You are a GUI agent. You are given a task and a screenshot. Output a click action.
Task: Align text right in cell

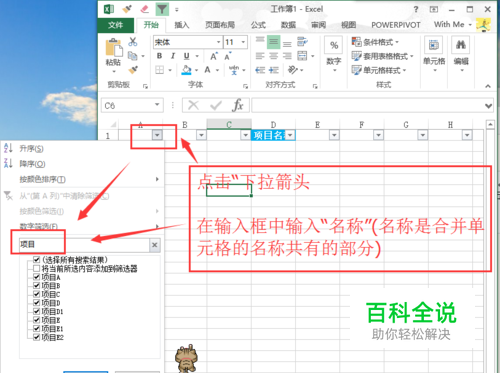[x=287, y=56]
